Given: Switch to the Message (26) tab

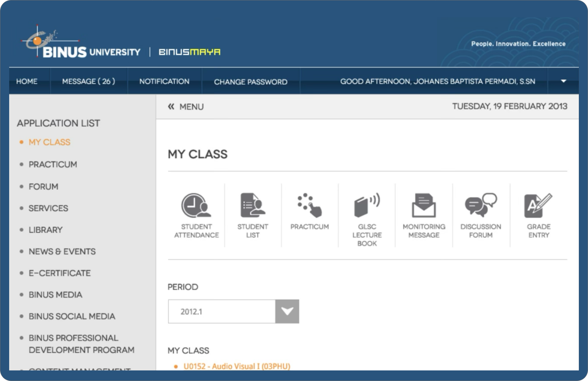Looking at the screenshot, I should pos(89,81).
